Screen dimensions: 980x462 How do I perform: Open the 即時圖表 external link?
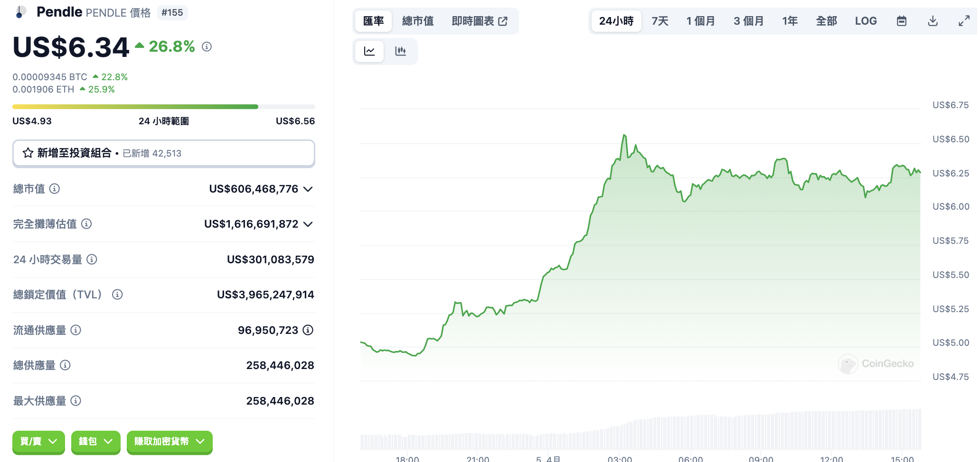click(480, 21)
